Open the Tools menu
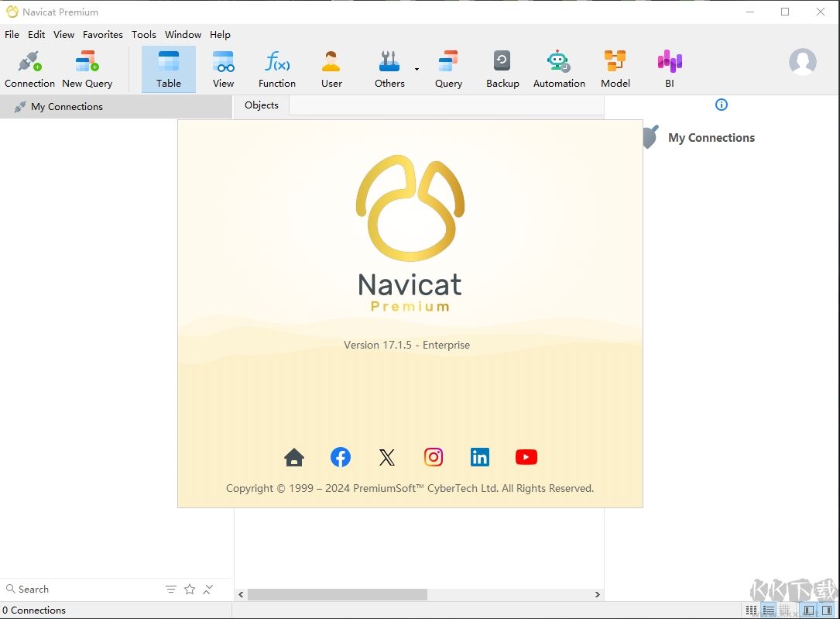The height and width of the screenshot is (619, 840). tap(144, 34)
